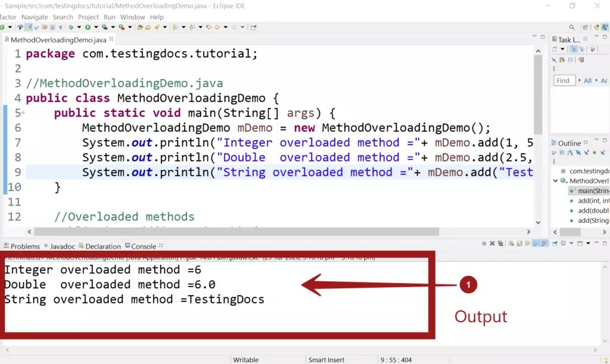Open Back history dropdown arrow
Viewport: 610px width, 364px height.
pyautogui.click(x=225, y=27)
